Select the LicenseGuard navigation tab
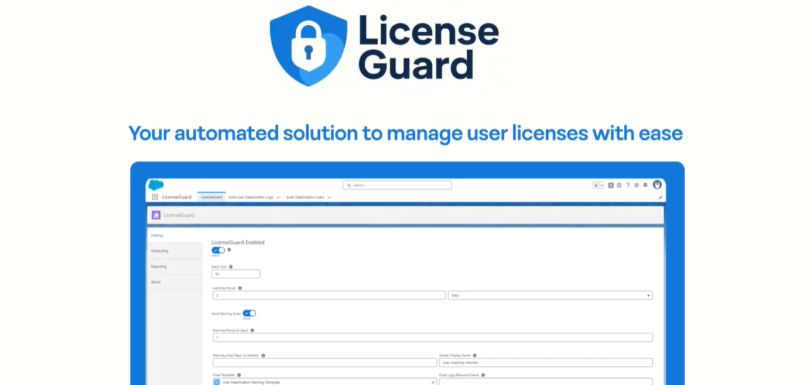Screen dimensions: 810x385 tap(211, 197)
